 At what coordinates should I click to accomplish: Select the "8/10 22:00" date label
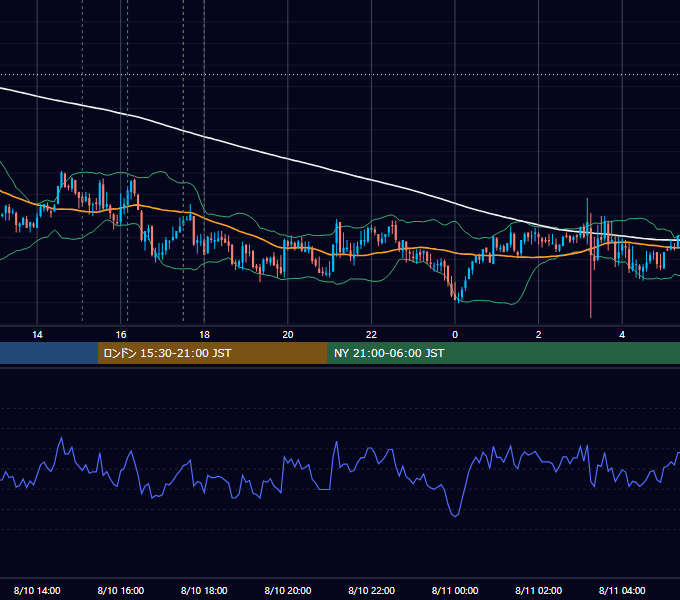[x=371, y=590]
